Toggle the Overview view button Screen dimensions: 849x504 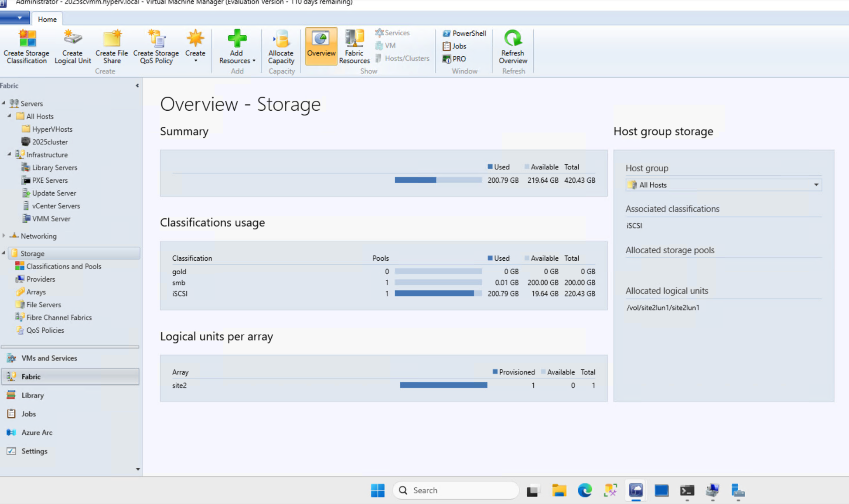(321, 45)
